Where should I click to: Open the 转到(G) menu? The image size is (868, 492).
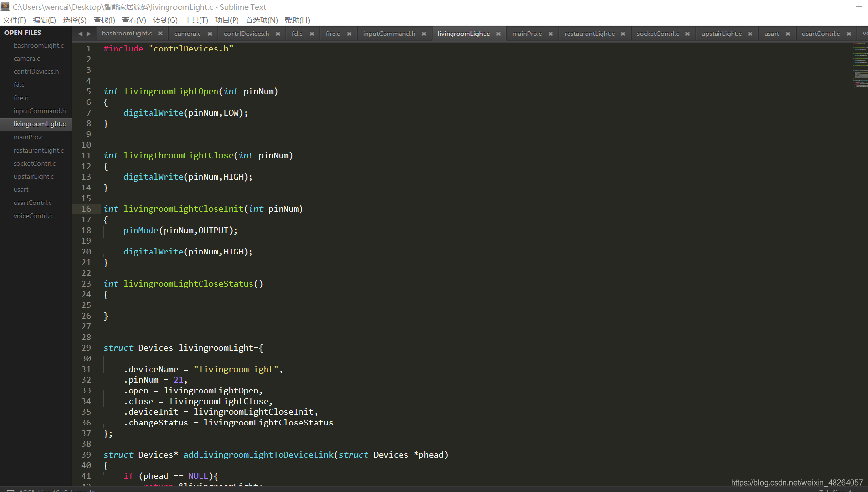165,20
